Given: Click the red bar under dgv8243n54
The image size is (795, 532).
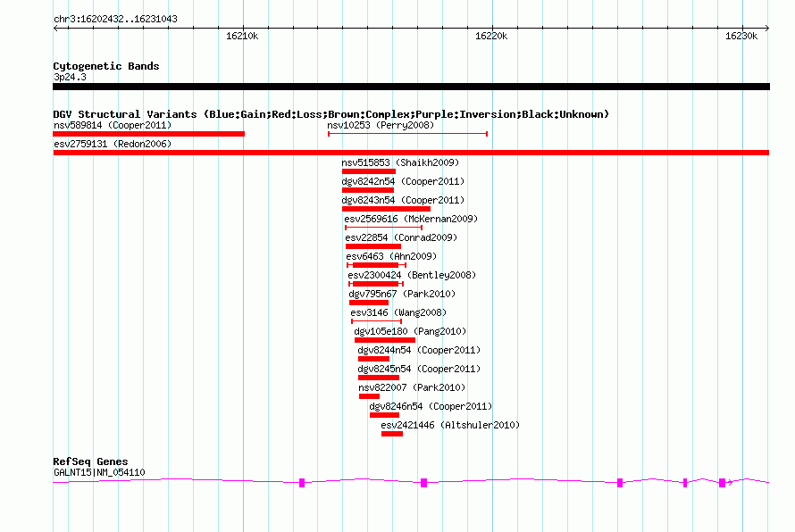Looking at the screenshot, I should pyautogui.click(x=387, y=209).
